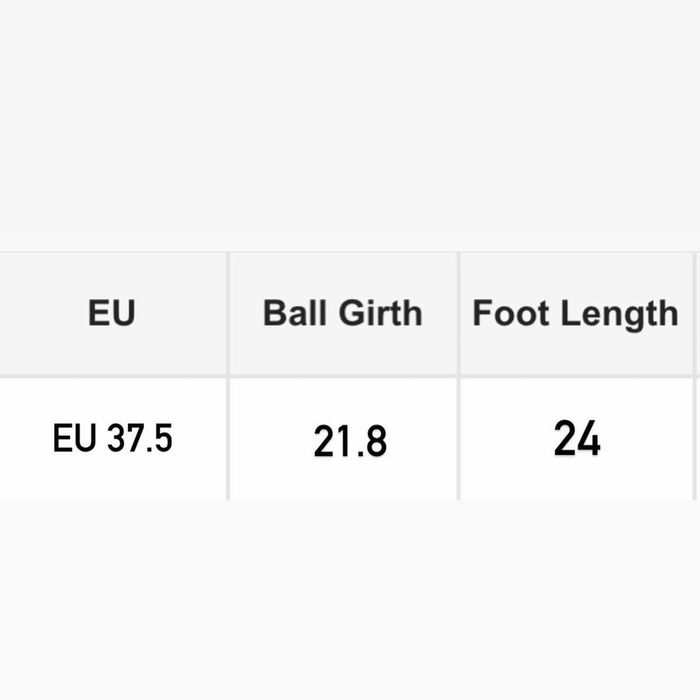Viewport: 700px width, 700px height.
Task: Click the word "Length" in the header
Action: click(x=617, y=314)
